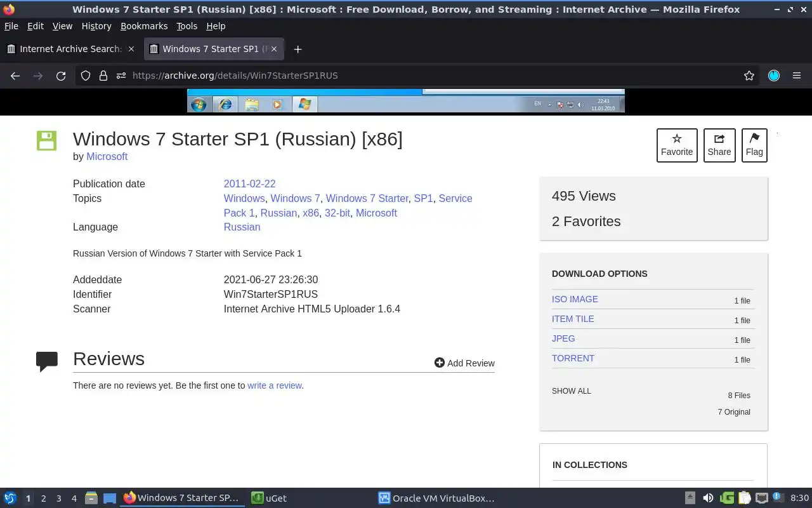Click the Internet Explorer icon in the preview

(x=225, y=104)
